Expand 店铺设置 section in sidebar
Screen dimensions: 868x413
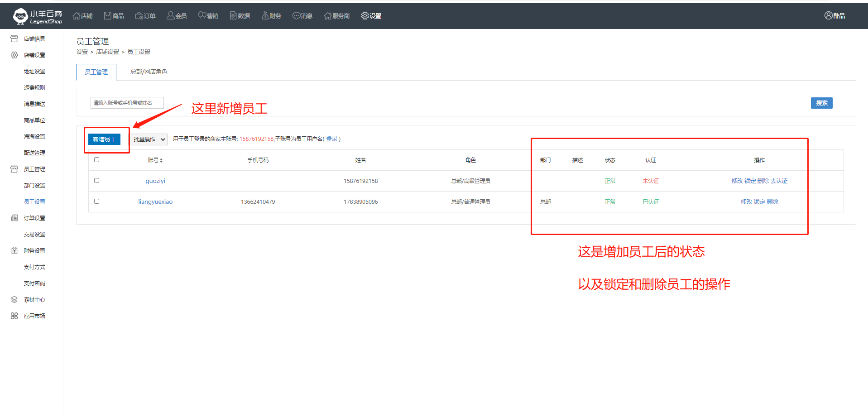click(x=34, y=55)
